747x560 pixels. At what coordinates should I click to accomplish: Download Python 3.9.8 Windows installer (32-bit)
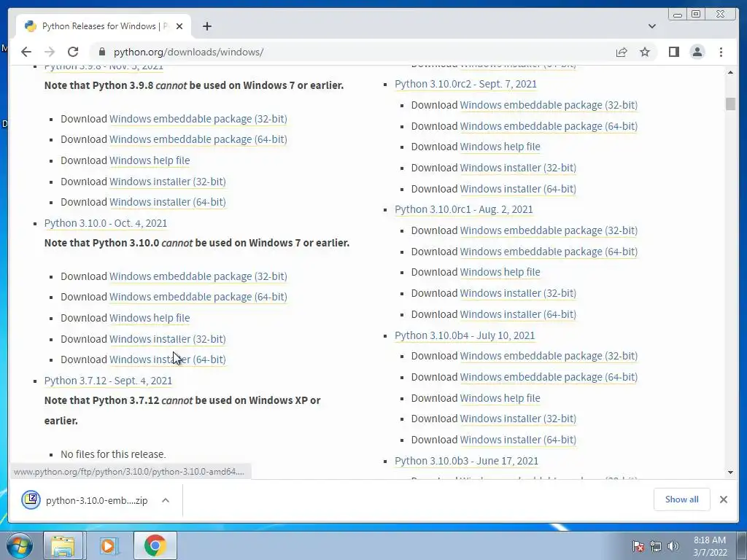pyautogui.click(x=168, y=182)
